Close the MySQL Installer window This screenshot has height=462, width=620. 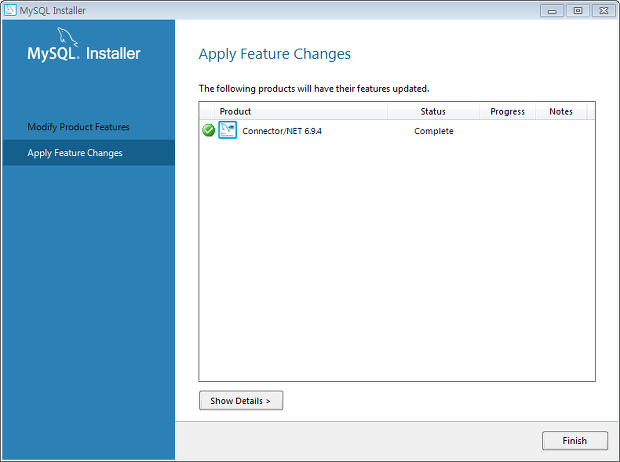coord(603,11)
